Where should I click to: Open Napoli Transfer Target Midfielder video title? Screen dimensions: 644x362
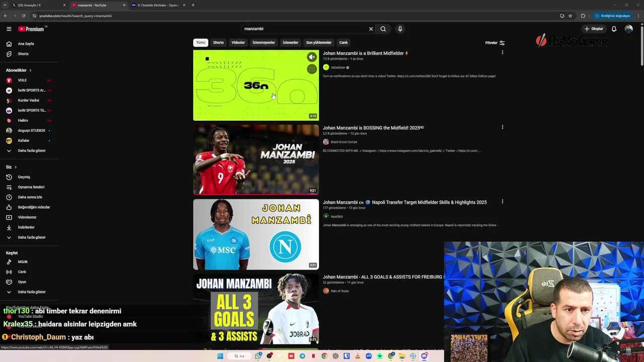tap(405, 202)
